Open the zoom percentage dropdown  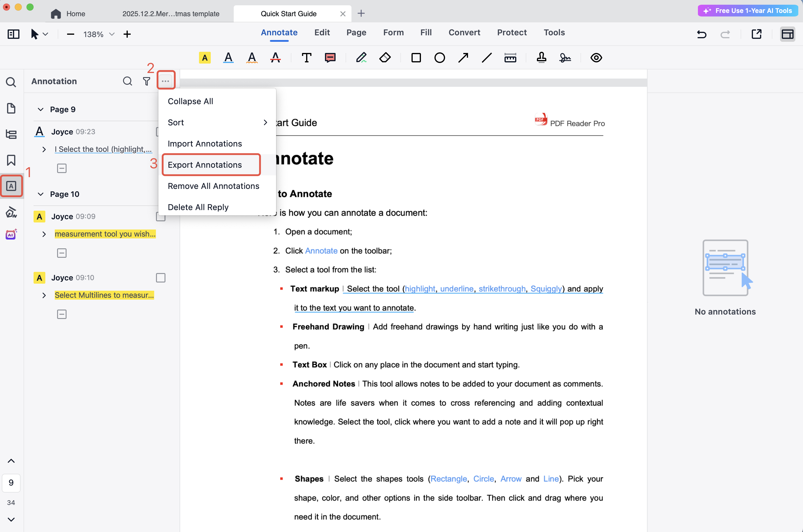pos(112,34)
